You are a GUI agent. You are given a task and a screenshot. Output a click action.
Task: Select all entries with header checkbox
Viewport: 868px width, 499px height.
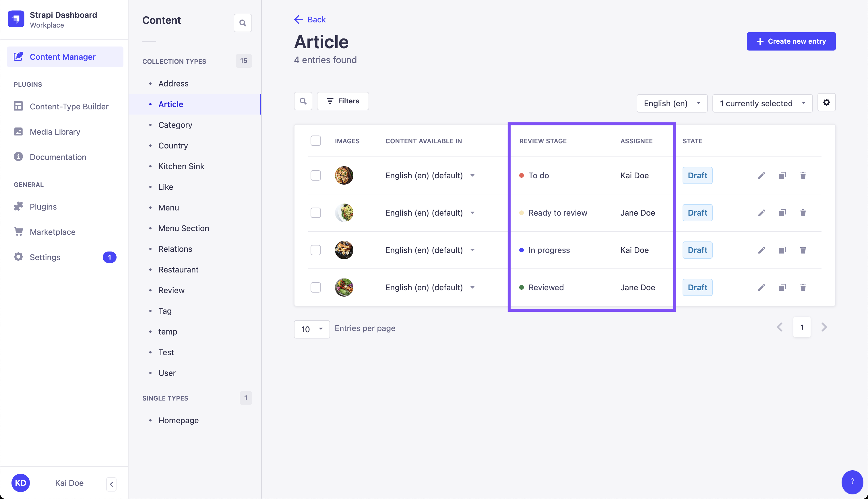pyautogui.click(x=315, y=141)
